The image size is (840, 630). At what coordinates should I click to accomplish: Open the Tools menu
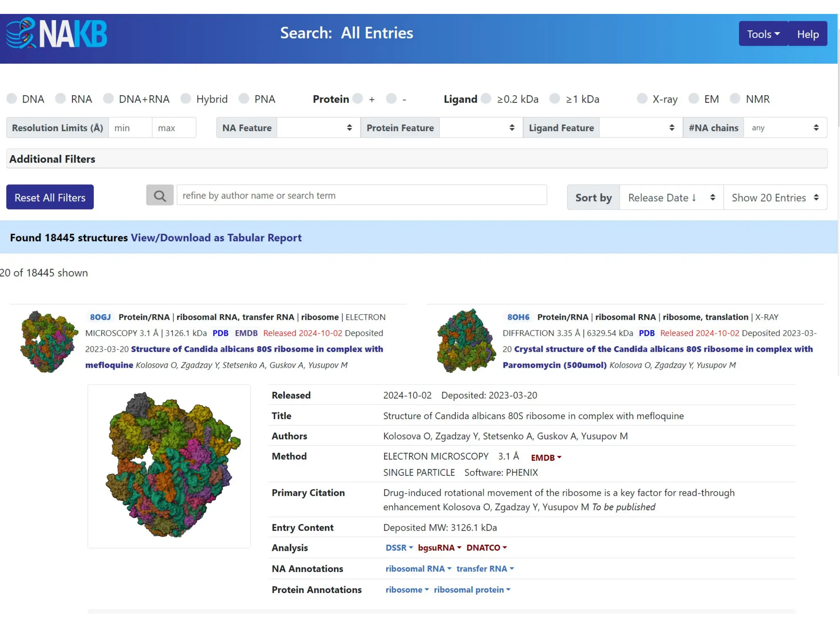coord(763,34)
